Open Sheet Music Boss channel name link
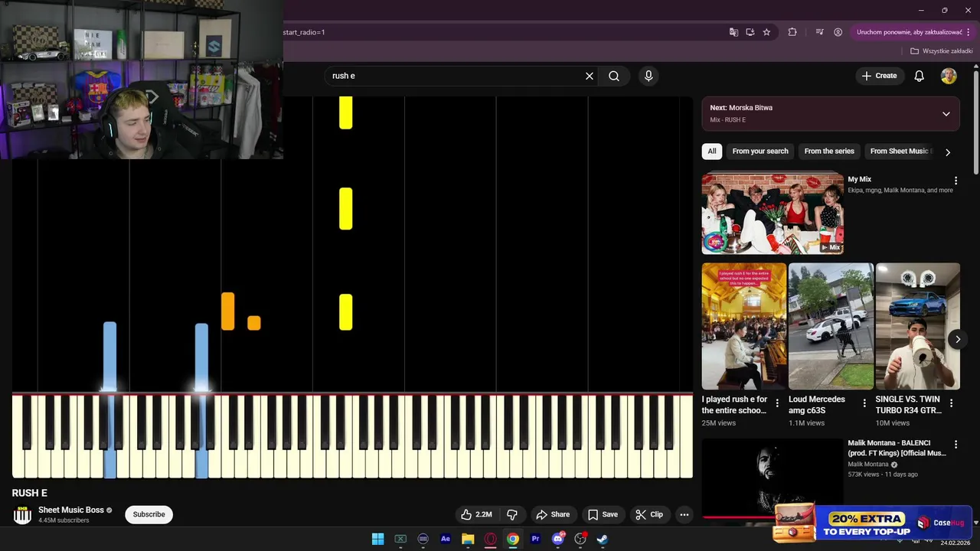This screenshot has width=980, height=551. pyautogui.click(x=71, y=510)
